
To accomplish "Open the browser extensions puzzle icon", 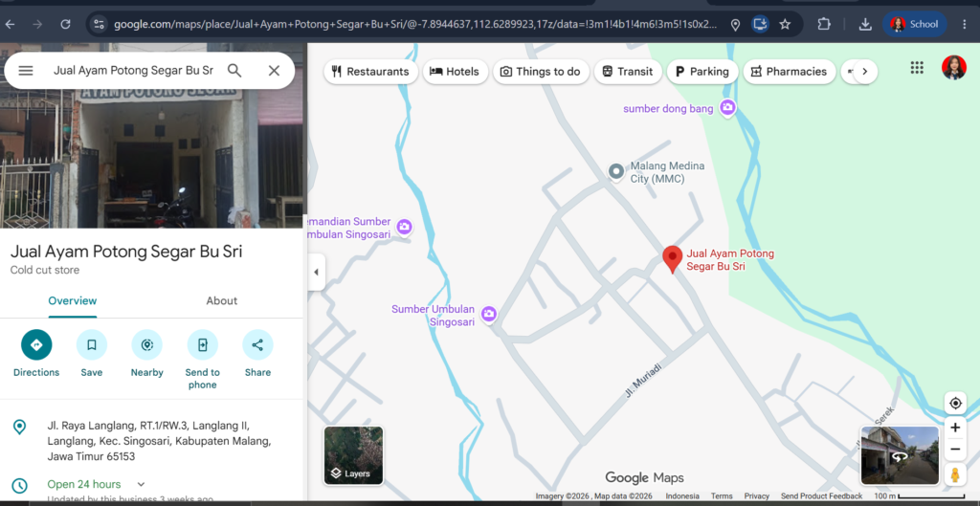I will tap(824, 24).
